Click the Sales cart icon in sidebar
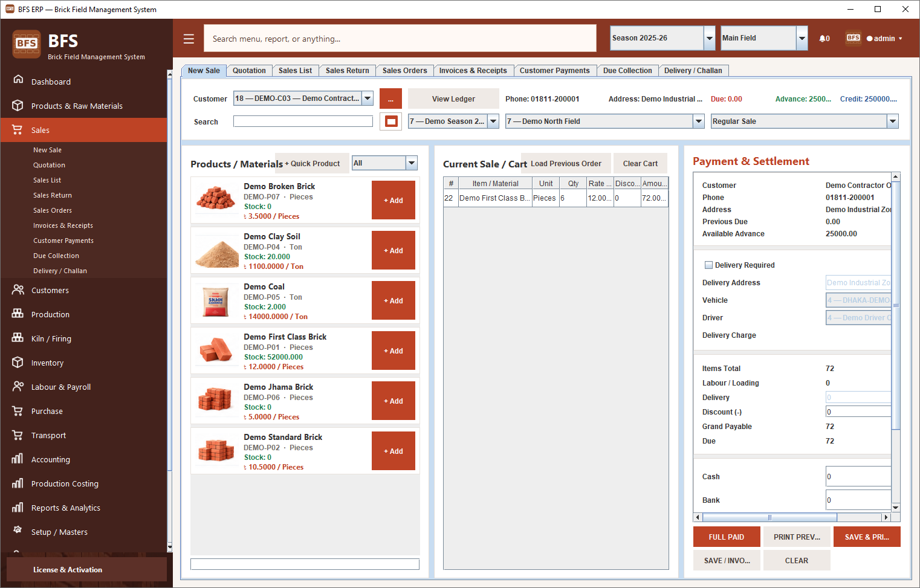 coord(18,129)
